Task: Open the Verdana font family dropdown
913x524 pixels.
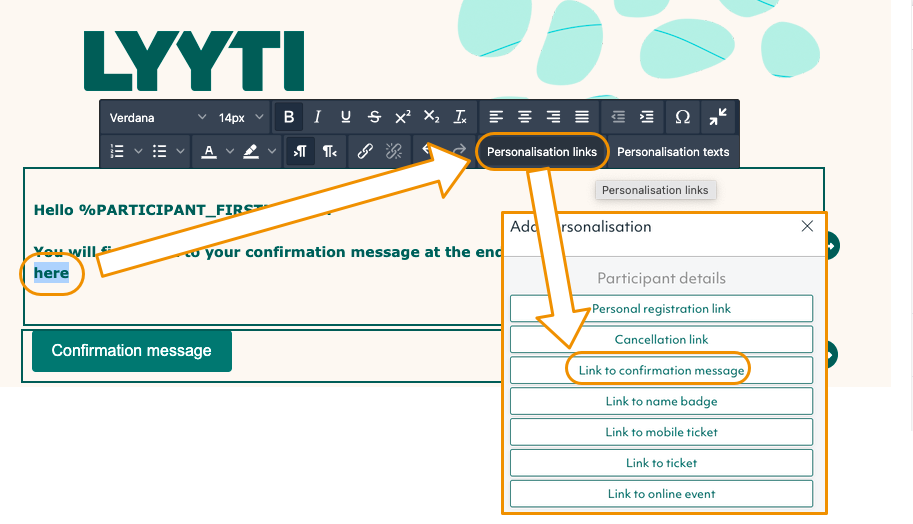Action: [158, 117]
